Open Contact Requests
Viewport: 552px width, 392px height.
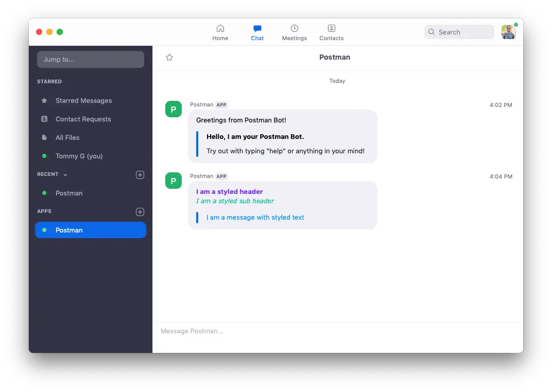click(82, 119)
